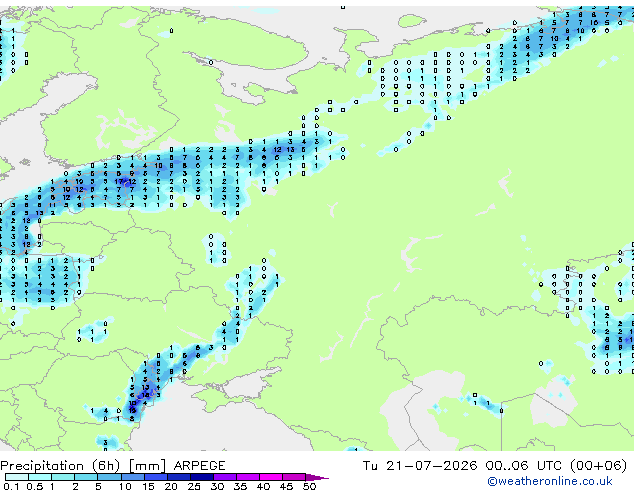Click the '[mm]' unit label
634x490 pixels.
coord(148,466)
